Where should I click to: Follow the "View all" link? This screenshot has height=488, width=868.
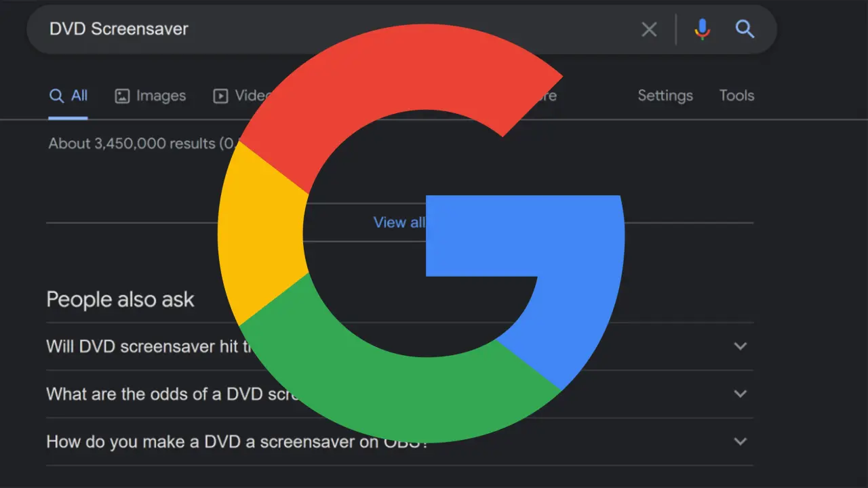click(399, 222)
